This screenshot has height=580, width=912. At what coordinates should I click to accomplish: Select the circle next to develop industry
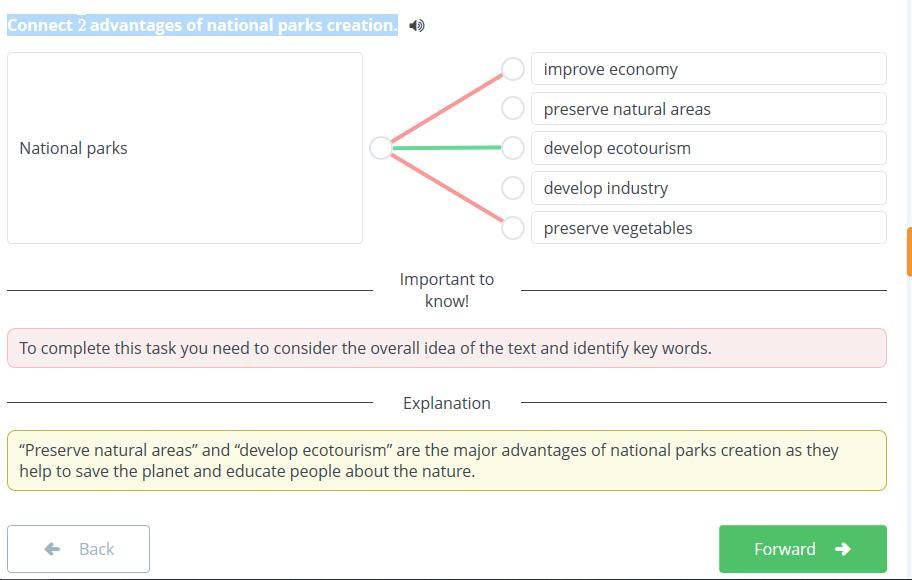click(512, 188)
